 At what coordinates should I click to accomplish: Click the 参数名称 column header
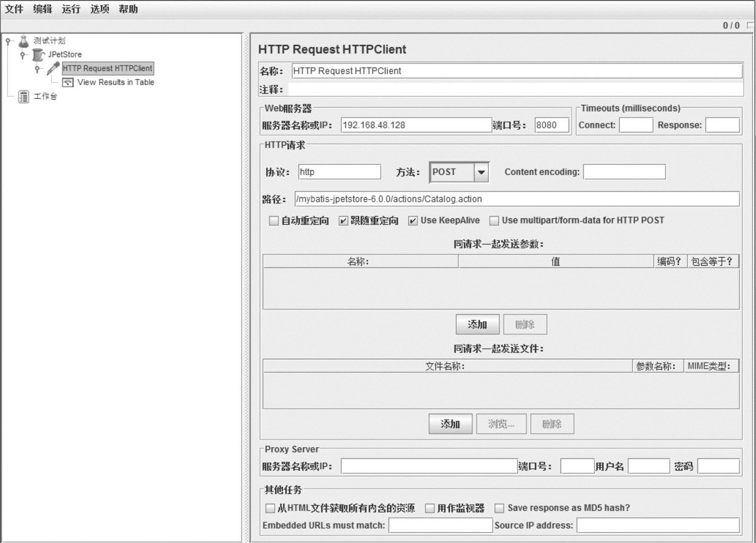pyautogui.click(x=658, y=366)
